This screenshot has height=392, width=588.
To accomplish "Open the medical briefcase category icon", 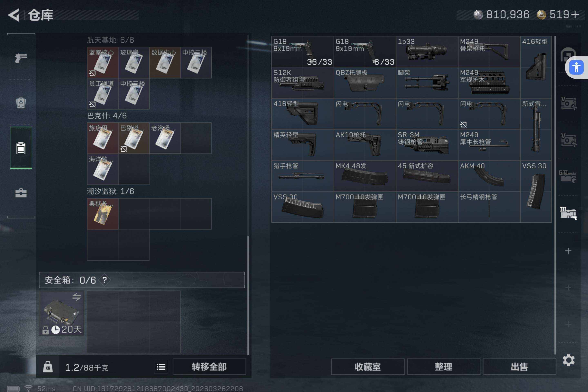I will click(x=21, y=193).
